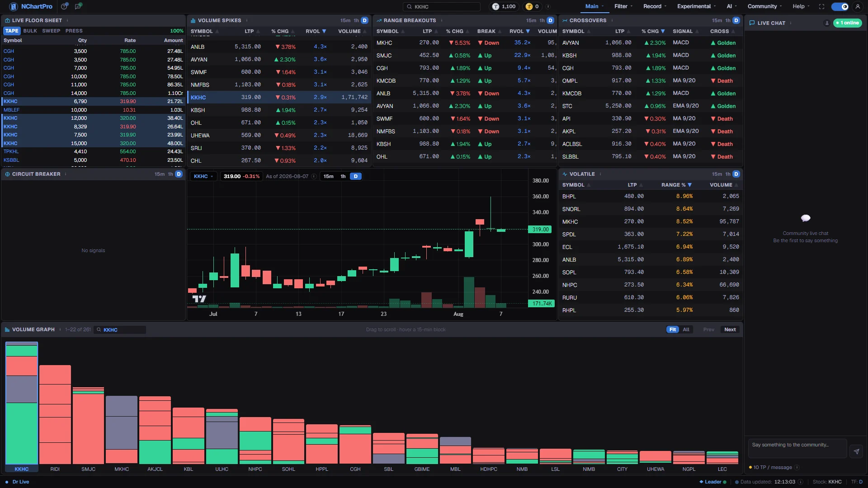Switch to the BULK tab in floor sheet
The image size is (868, 488).
[30, 31]
